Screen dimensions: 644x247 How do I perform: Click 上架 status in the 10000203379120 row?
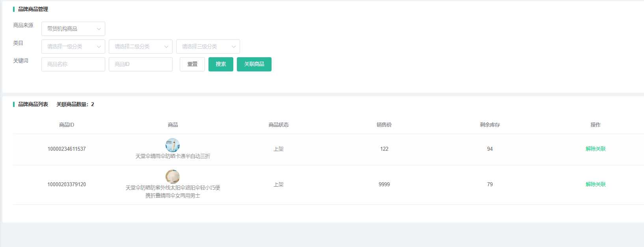click(x=279, y=184)
